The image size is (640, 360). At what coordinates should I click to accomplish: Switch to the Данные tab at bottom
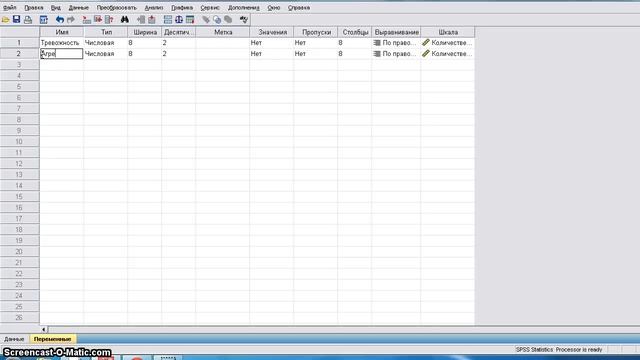pyautogui.click(x=14, y=339)
